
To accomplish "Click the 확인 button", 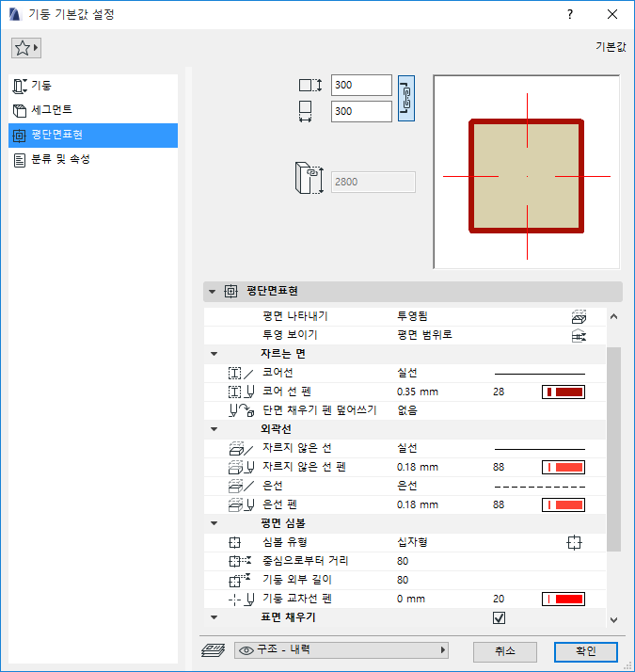I will 586,652.
